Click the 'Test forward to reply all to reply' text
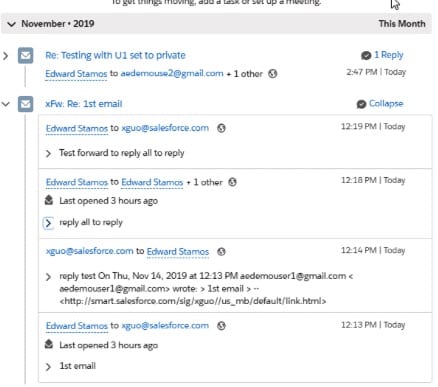The height and width of the screenshot is (387, 438). point(122,153)
